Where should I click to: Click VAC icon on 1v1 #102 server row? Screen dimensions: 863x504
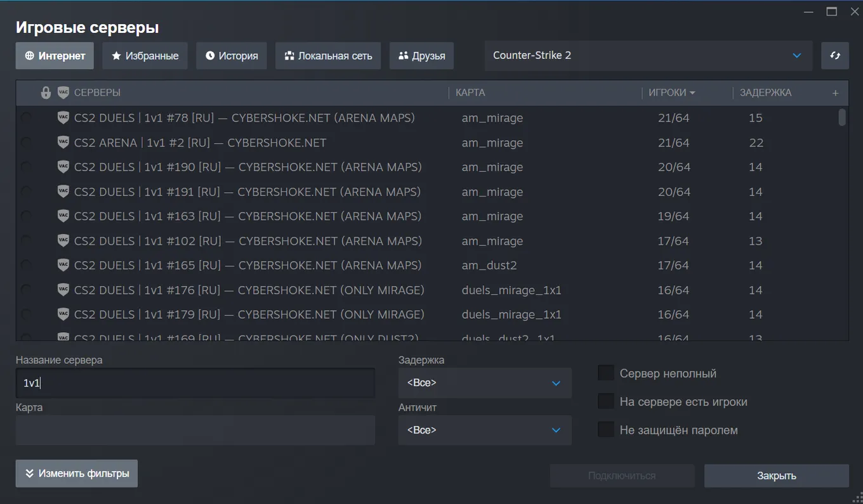click(x=63, y=240)
